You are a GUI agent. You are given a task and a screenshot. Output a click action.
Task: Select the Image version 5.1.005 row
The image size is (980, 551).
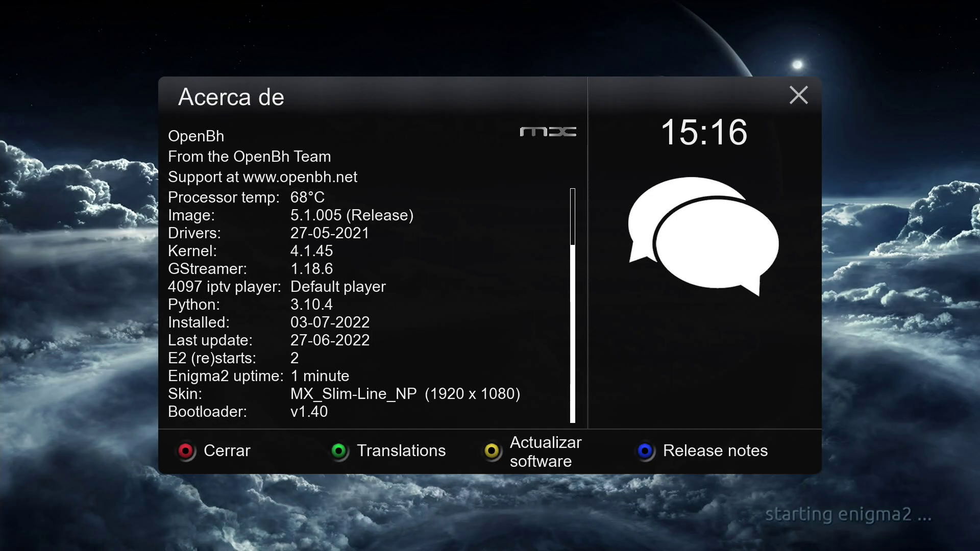tap(290, 215)
